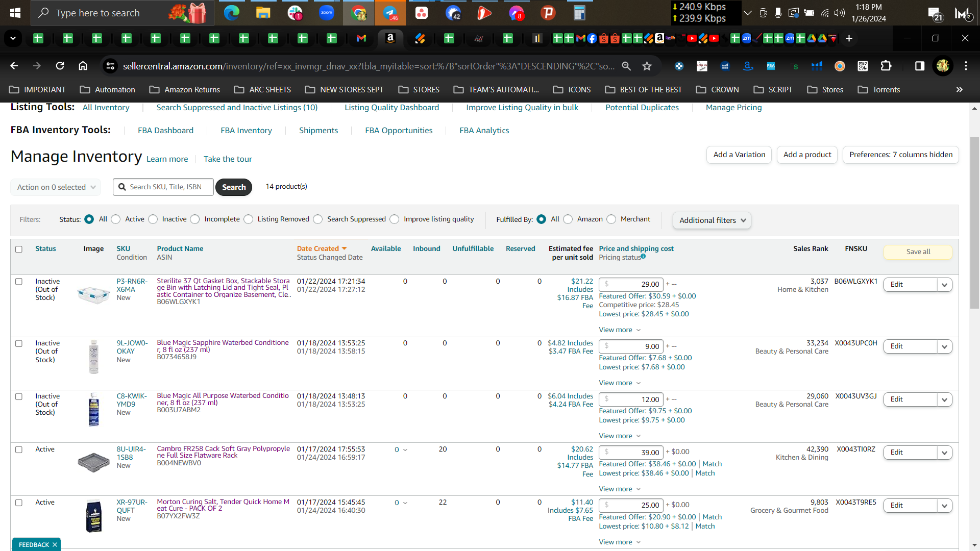The width and height of the screenshot is (980, 551).
Task: Click the page vertical scrollbar
Action: pyautogui.click(x=974, y=223)
